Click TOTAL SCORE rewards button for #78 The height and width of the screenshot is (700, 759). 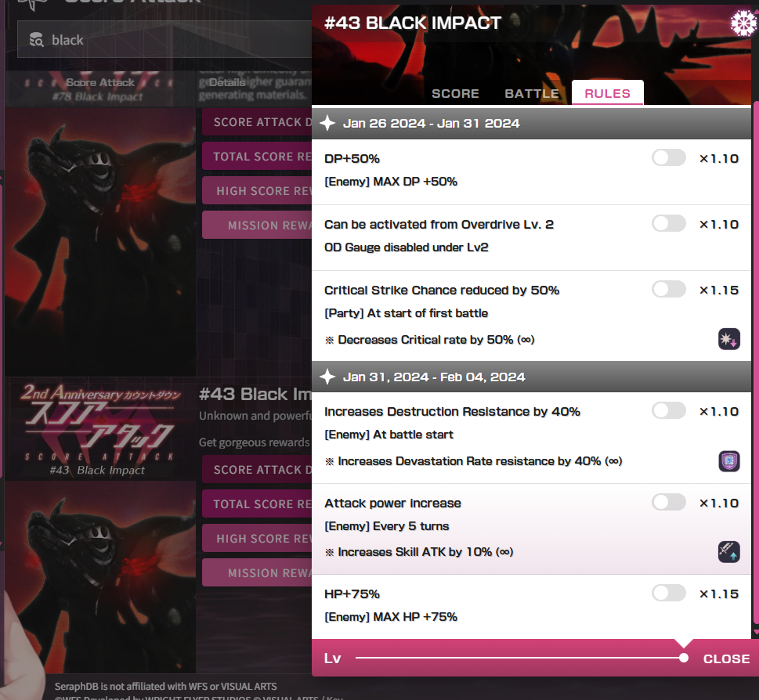(257, 157)
